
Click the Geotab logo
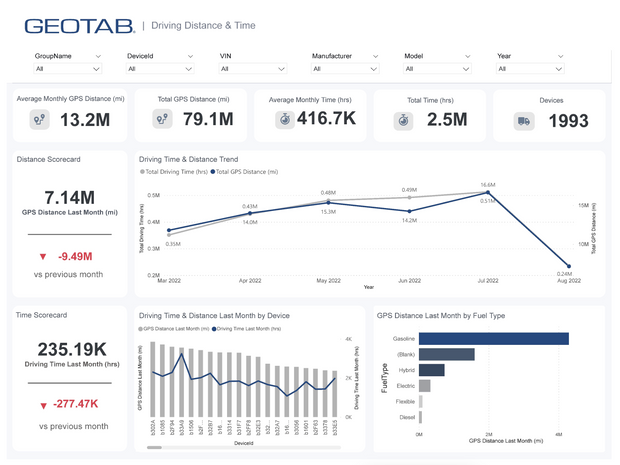[x=77, y=25]
